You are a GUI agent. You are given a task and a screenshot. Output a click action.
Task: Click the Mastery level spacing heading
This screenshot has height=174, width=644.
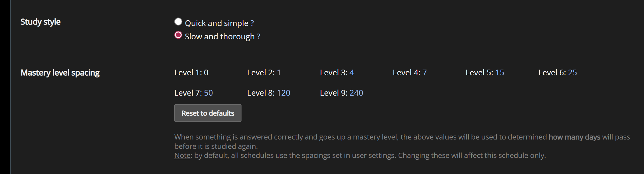pyautogui.click(x=60, y=73)
